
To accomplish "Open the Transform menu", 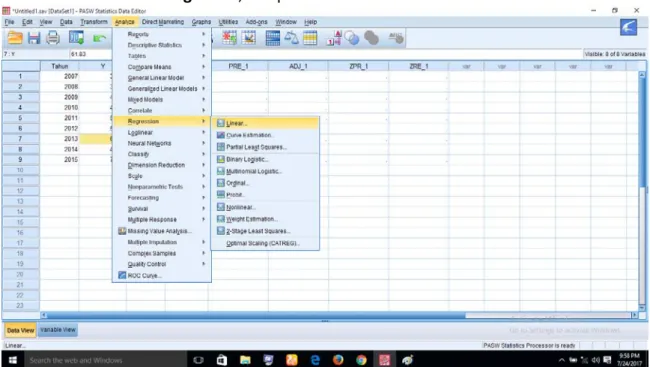I will [94, 22].
